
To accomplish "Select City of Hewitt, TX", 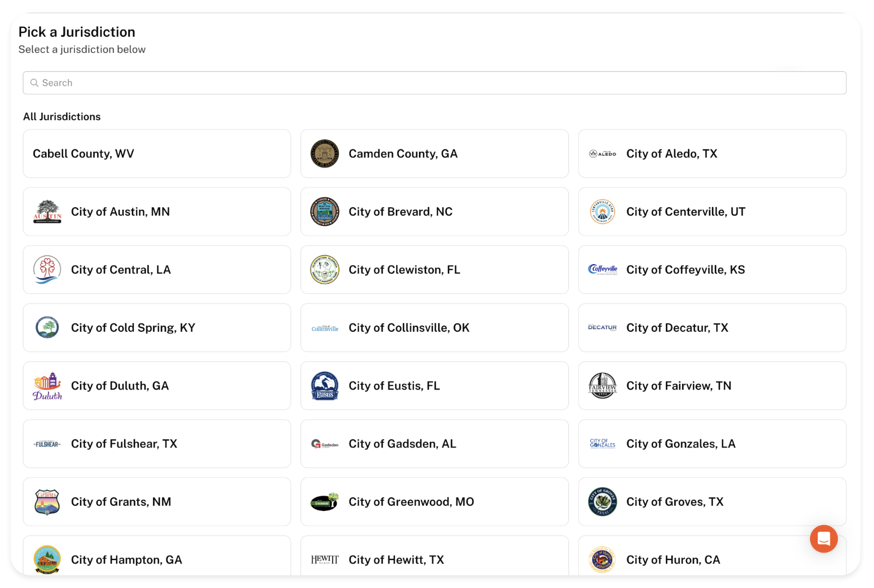I will click(x=434, y=559).
